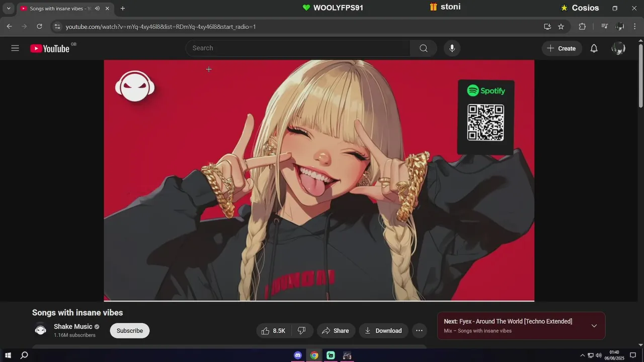Click the pinned teal app on taskbar
Viewport: 644px width, 362px height.
[x=331, y=355]
